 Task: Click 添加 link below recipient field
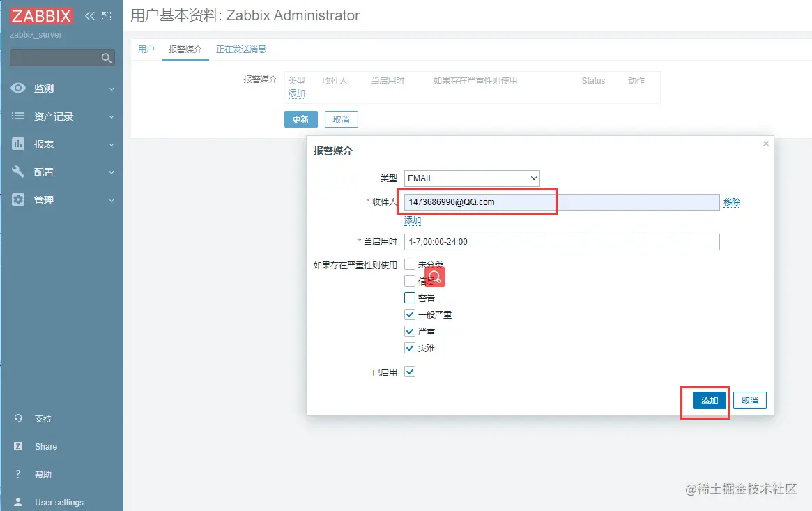[x=413, y=220]
